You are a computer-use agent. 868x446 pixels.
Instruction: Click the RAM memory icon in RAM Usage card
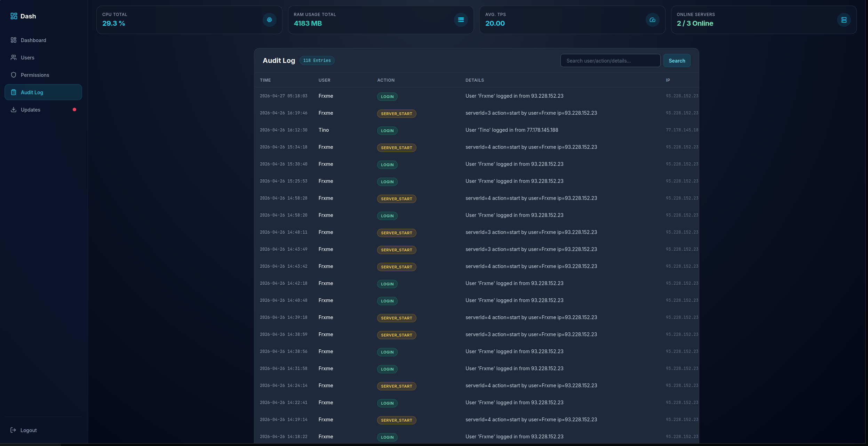coord(461,20)
